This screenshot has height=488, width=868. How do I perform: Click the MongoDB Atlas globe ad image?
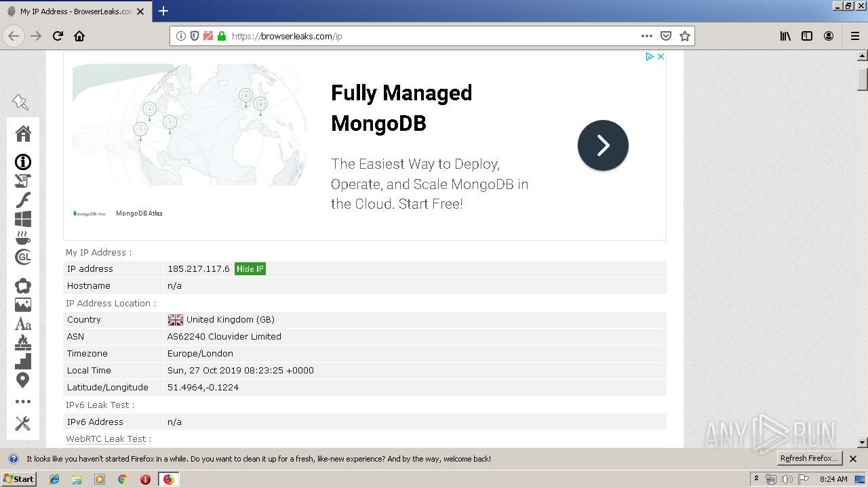189,125
